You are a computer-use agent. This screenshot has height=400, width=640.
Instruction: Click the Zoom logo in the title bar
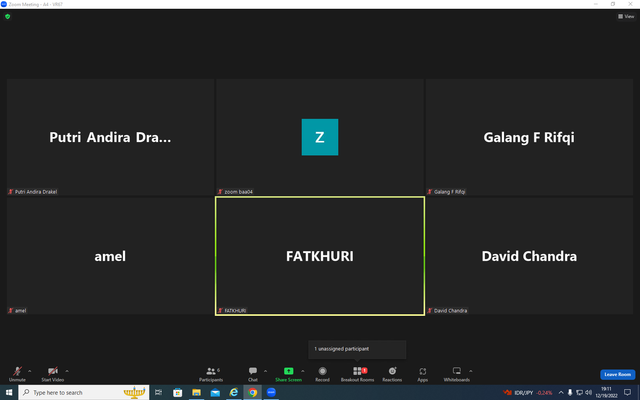coord(4,4)
